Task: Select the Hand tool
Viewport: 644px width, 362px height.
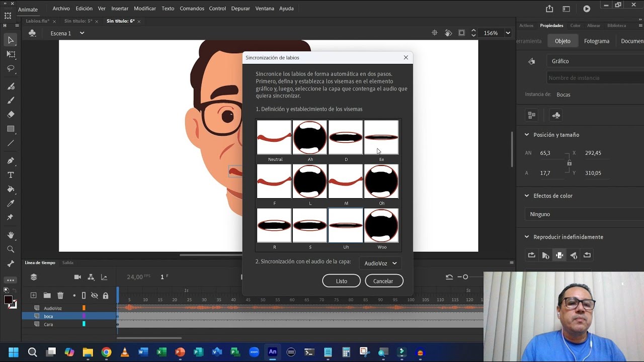Action: pyautogui.click(x=11, y=235)
